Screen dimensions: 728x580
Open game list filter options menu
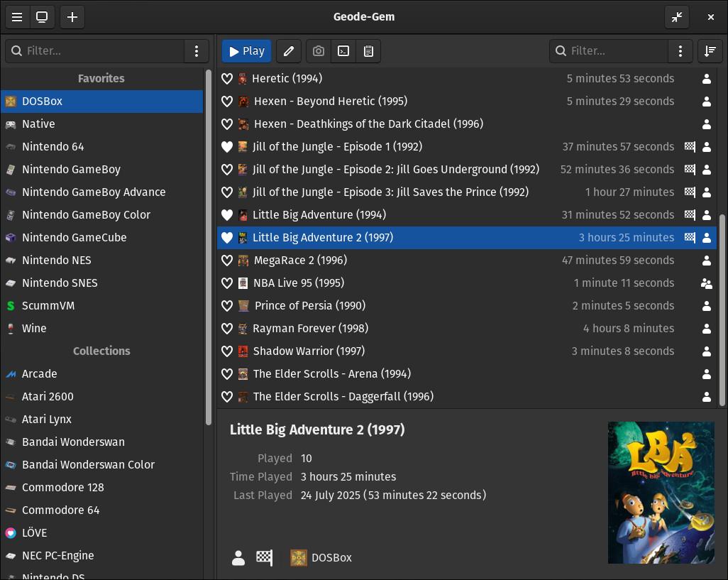(x=680, y=51)
